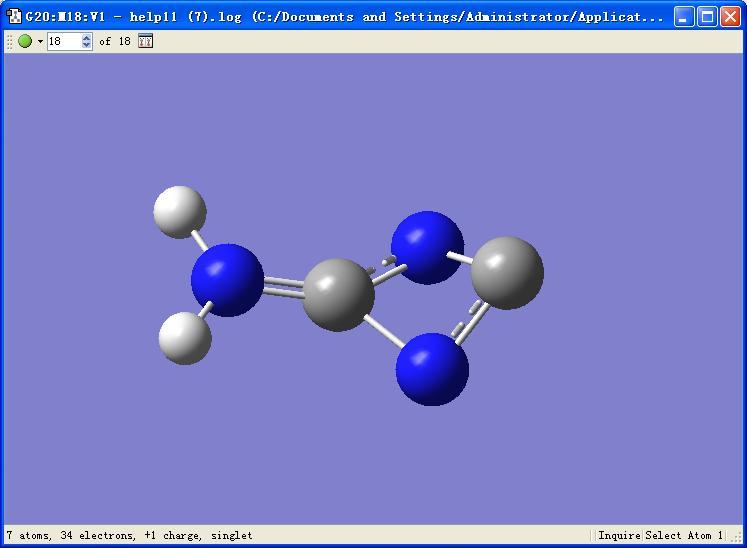The height and width of the screenshot is (548, 747).
Task: Open the multi-frame view icon next to 'of 18'
Action: click(x=145, y=41)
